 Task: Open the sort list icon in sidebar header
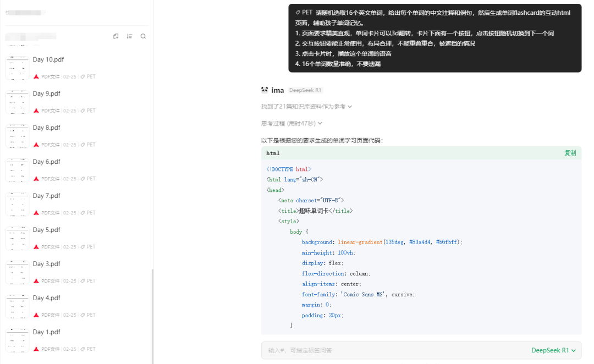coord(130,36)
